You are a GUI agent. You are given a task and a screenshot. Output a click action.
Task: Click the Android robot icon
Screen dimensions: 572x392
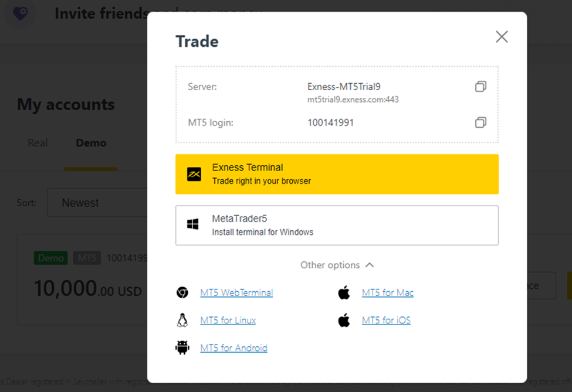[182, 347]
